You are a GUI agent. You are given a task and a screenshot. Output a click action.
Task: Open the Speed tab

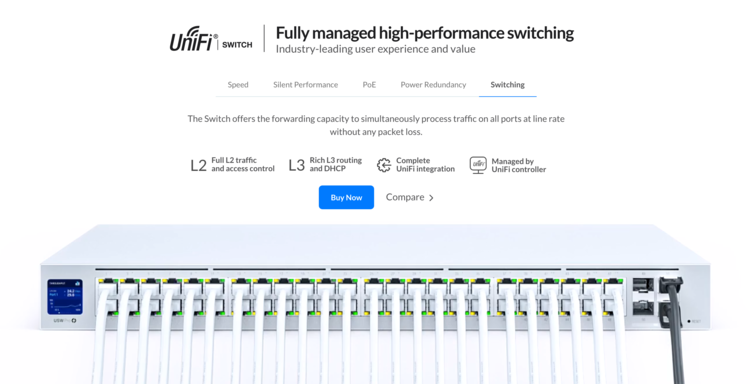click(238, 85)
